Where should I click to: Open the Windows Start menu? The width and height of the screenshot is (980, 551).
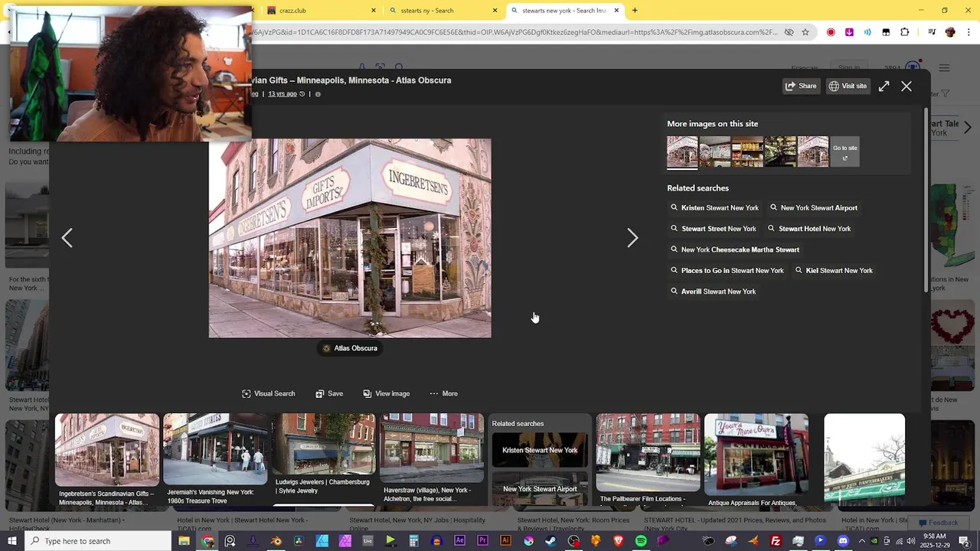(x=11, y=541)
